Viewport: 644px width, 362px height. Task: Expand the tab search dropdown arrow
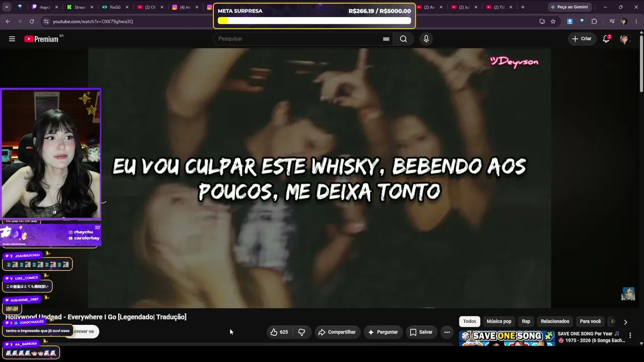click(8, 7)
